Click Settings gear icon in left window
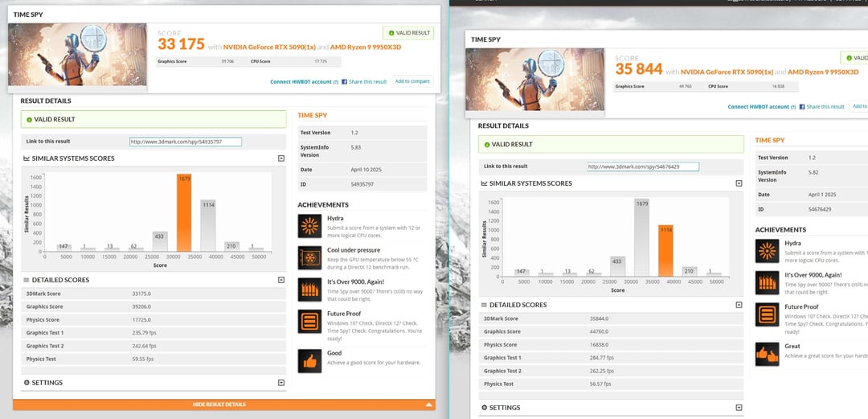 click(x=26, y=383)
